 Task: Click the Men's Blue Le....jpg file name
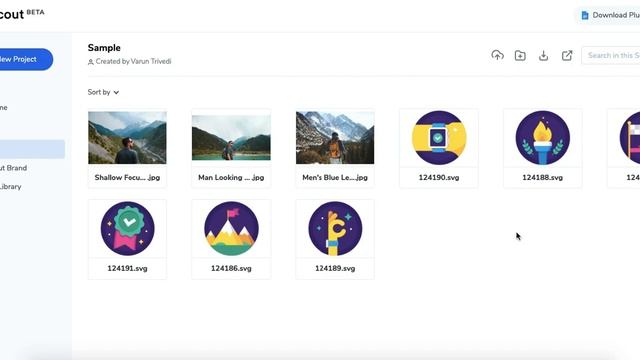click(335, 178)
